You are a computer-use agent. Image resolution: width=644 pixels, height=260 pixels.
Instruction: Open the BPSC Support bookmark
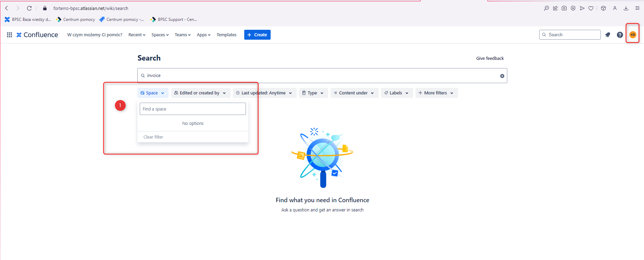(x=174, y=19)
